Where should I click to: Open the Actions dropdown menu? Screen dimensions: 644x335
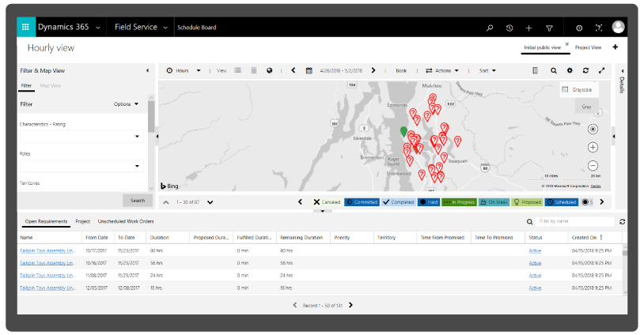point(442,70)
